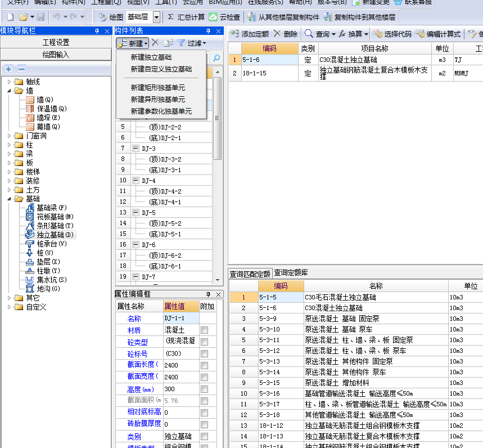Screen dimensions: 483x448
Task: Click 名称 value field DJ-1-1
Action: click(181, 318)
